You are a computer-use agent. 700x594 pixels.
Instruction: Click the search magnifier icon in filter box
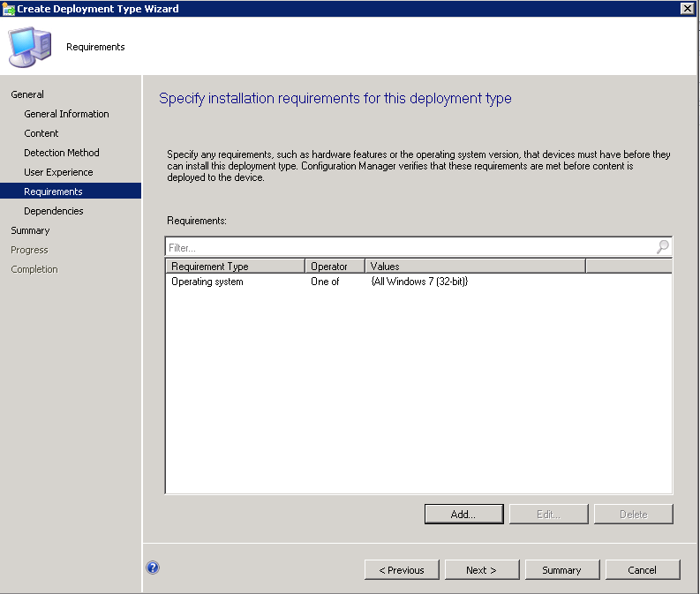(662, 247)
